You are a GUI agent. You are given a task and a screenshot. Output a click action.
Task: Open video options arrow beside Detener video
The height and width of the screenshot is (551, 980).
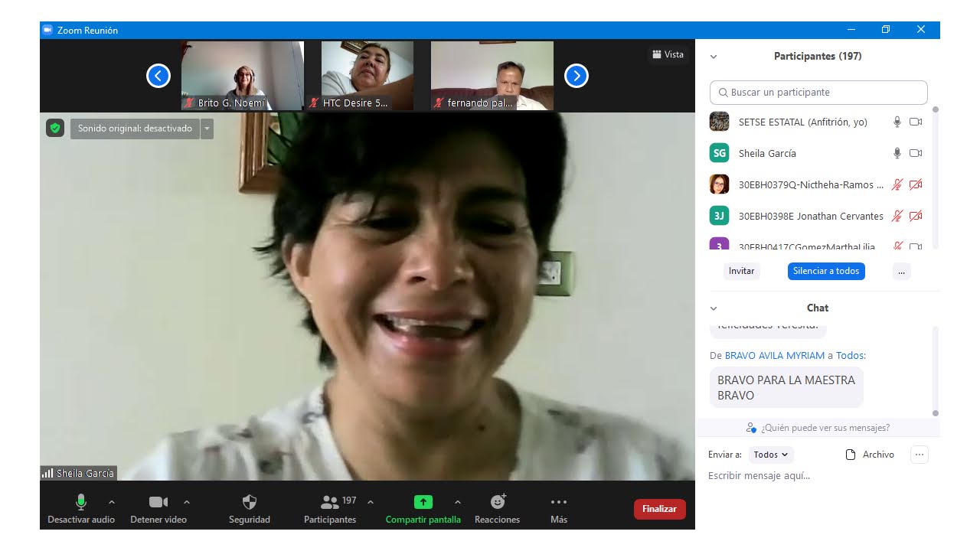click(x=187, y=503)
